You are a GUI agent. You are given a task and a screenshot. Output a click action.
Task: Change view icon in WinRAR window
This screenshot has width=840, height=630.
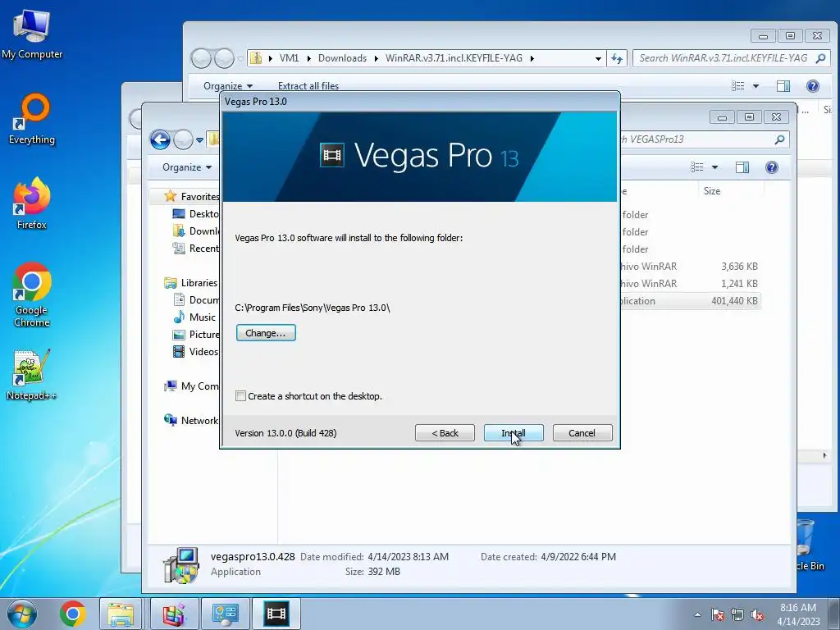tap(737, 85)
